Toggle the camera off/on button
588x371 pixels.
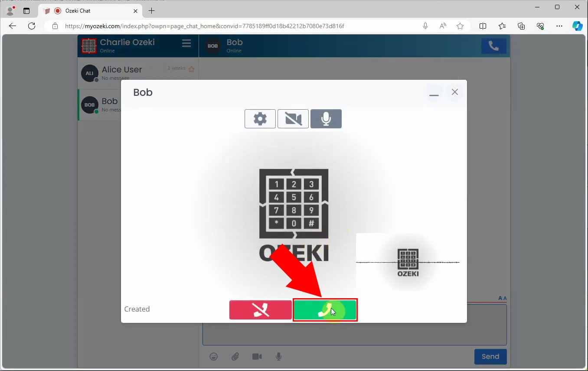click(x=293, y=119)
